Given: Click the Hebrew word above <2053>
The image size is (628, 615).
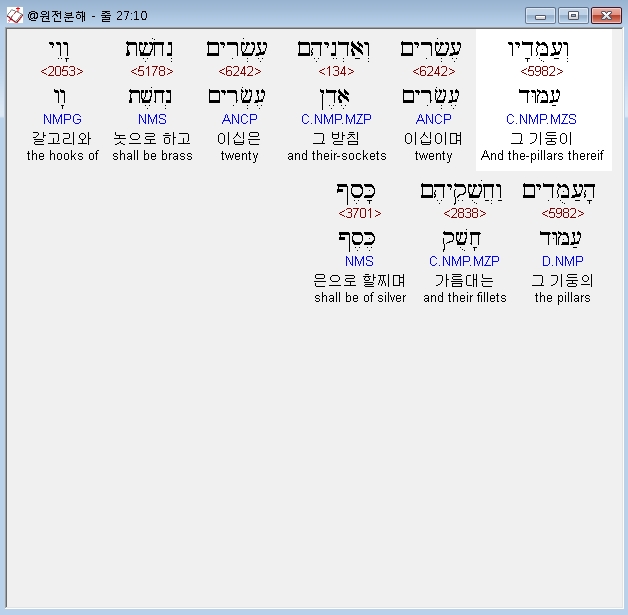Looking at the screenshot, I should (x=59, y=50).
